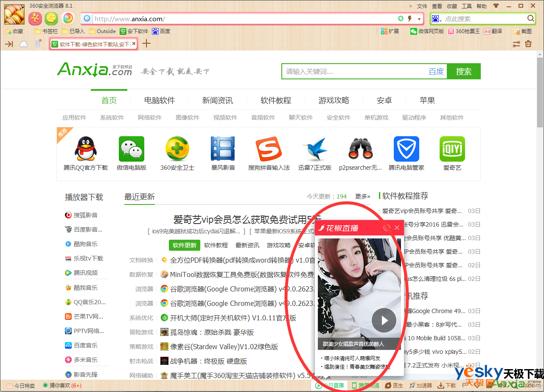Open the Outside bookmark folder
The width and height of the screenshot is (544, 392).
tap(102, 31)
